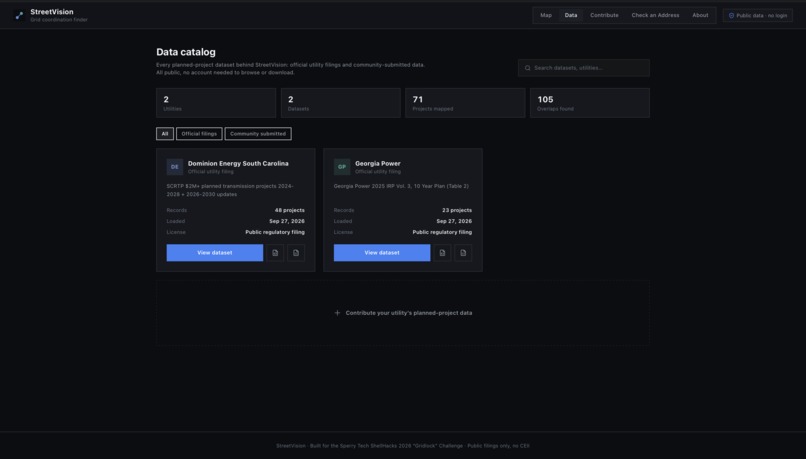Click the Utilities stat card
The height and width of the screenshot is (459, 806).
[216, 103]
